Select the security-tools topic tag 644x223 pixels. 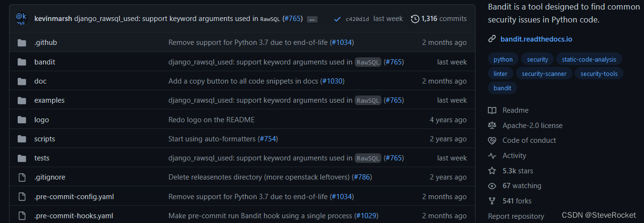tap(599, 74)
